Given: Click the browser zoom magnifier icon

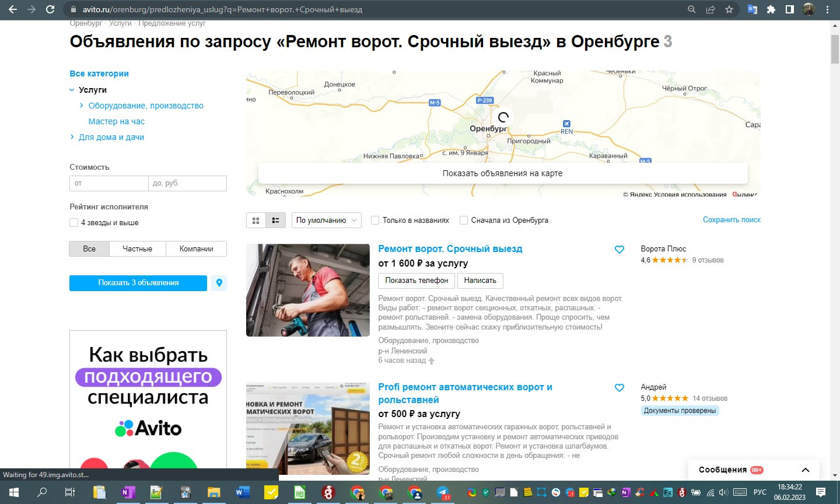Looking at the screenshot, I should point(692,9).
